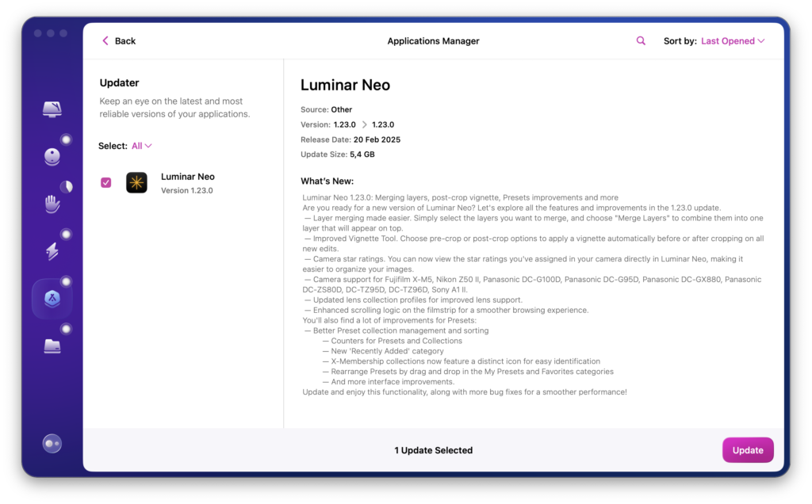Open the Sort by Last Opened dropdown
Screen dimensions: 812x504
[x=732, y=41]
